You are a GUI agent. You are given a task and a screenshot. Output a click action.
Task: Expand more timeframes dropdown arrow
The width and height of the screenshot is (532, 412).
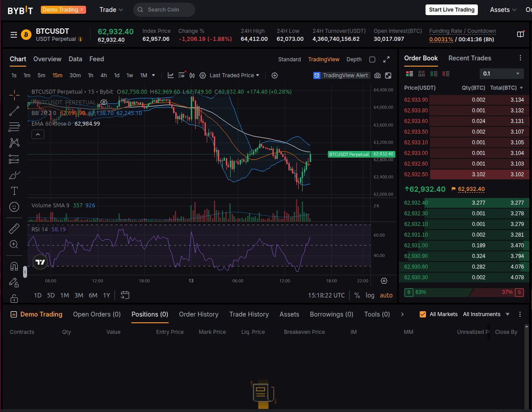154,75
